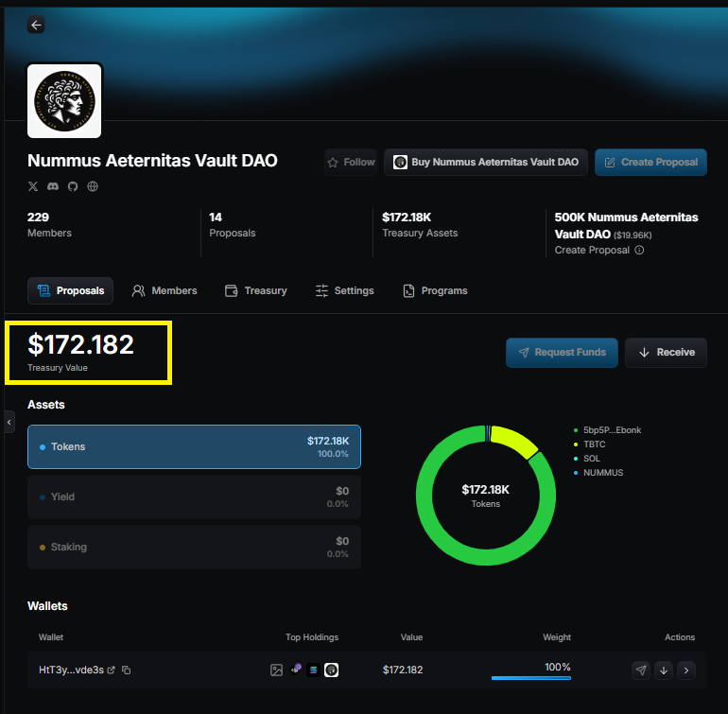728x714 pixels.
Task: Click the purple token holding icon
Action: pos(295,670)
